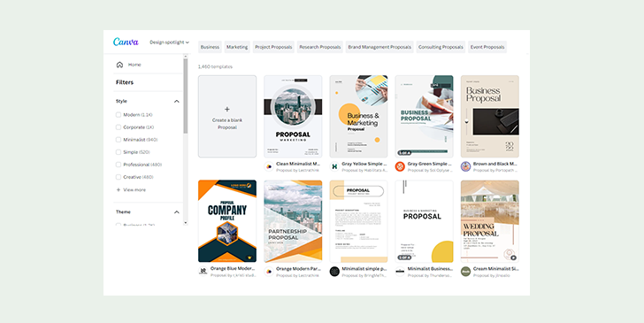Click the Home house icon
644x323 pixels.
(119, 65)
